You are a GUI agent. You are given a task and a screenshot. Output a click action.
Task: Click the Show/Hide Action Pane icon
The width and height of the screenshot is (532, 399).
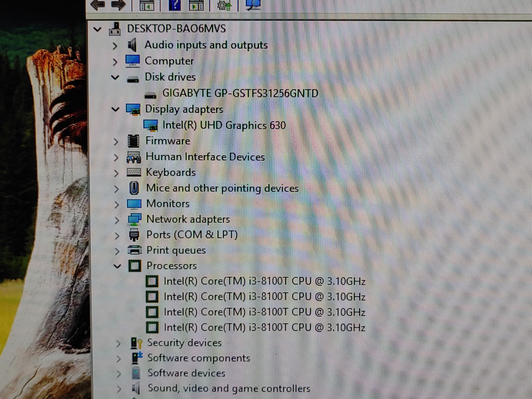coord(196,5)
